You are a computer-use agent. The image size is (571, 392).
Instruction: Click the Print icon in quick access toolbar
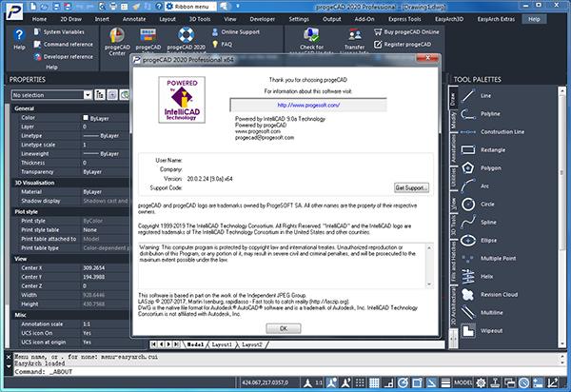(113, 7)
